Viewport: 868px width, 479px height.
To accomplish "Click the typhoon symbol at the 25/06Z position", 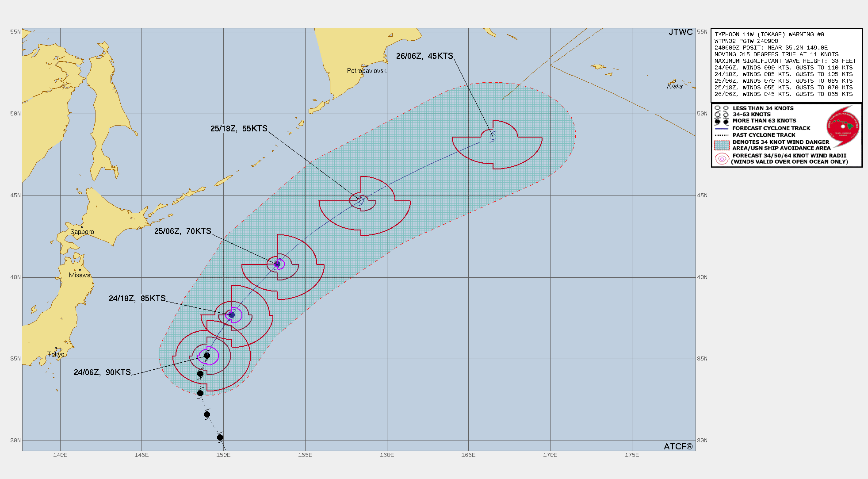I will [x=277, y=264].
